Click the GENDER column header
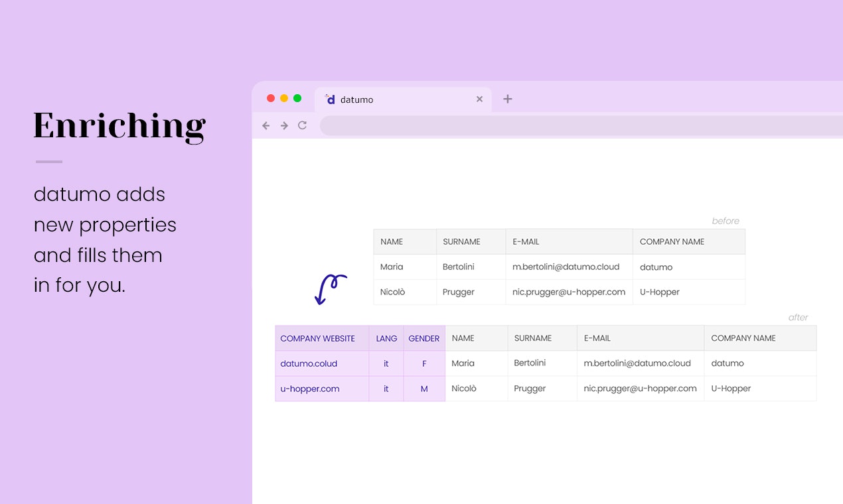Screen dimensions: 843x504 click(424, 338)
